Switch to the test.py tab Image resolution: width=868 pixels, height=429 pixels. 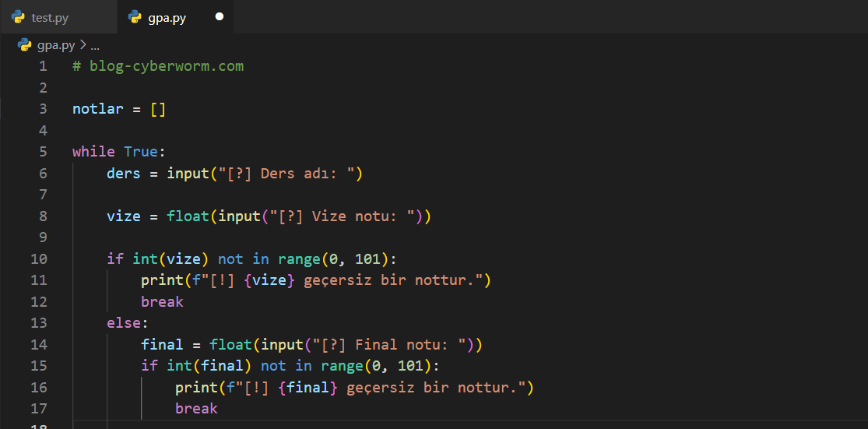[50, 17]
